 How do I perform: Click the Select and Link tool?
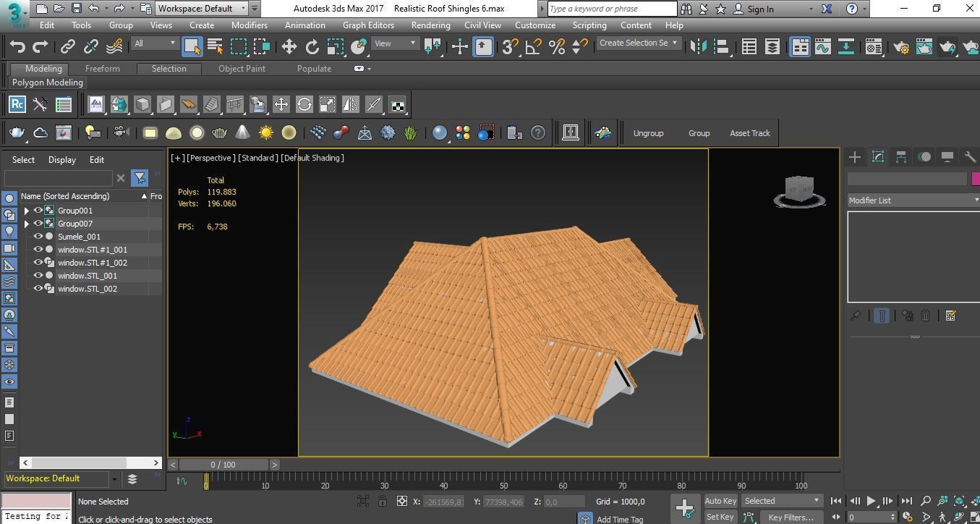(67, 46)
